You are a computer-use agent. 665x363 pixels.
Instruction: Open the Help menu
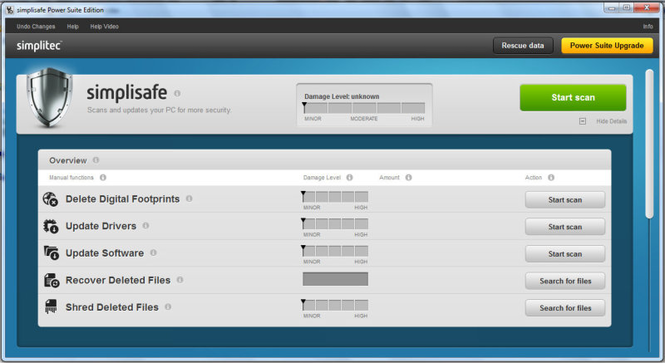point(73,26)
